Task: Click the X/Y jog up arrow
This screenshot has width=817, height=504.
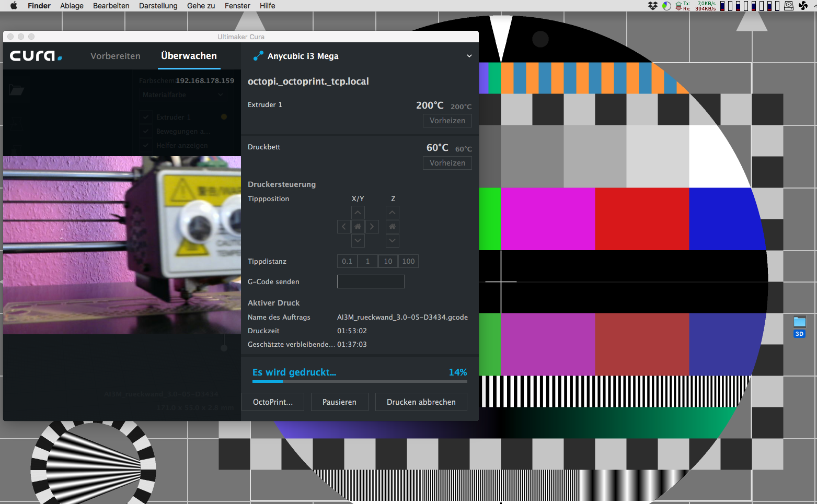Action: [x=358, y=213]
